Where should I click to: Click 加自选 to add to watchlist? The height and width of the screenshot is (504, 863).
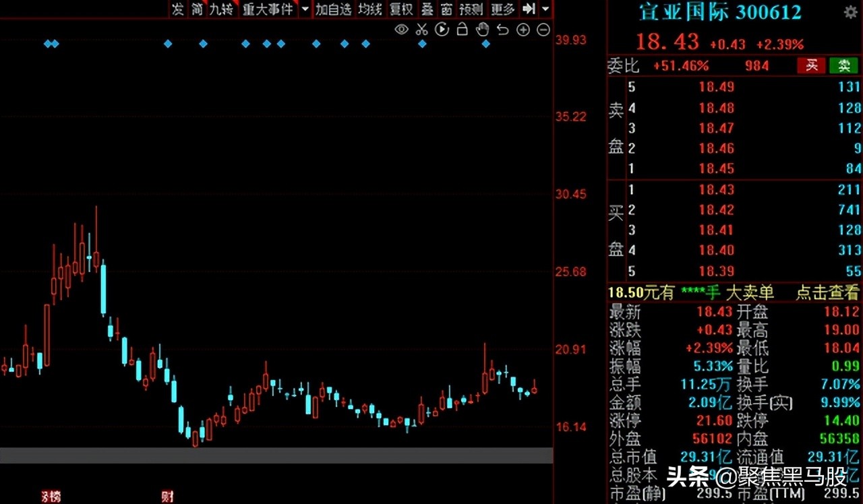click(x=334, y=9)
